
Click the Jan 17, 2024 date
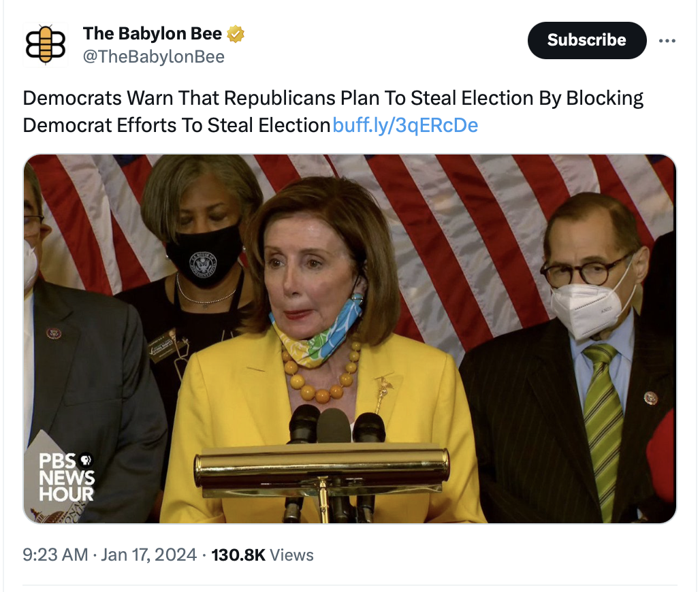point(148,555)
